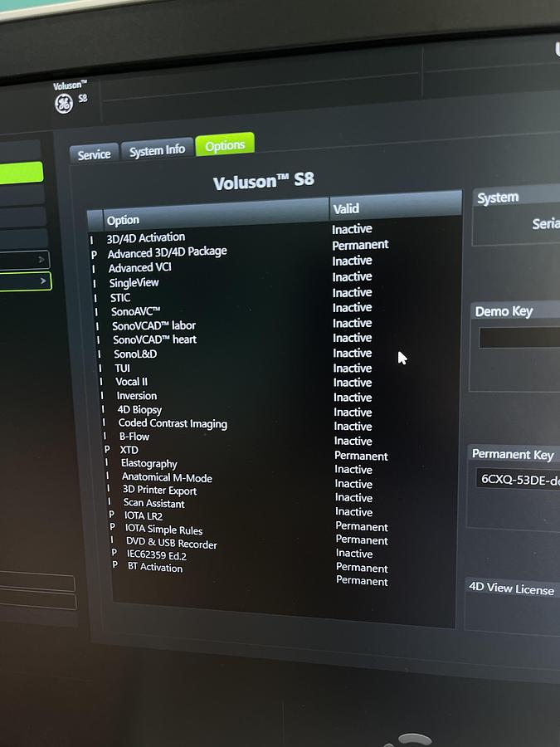This screenshot has width=560, height=747.
Task: Select the SonoVCAD labor option
Action: (x=153, y=326)
